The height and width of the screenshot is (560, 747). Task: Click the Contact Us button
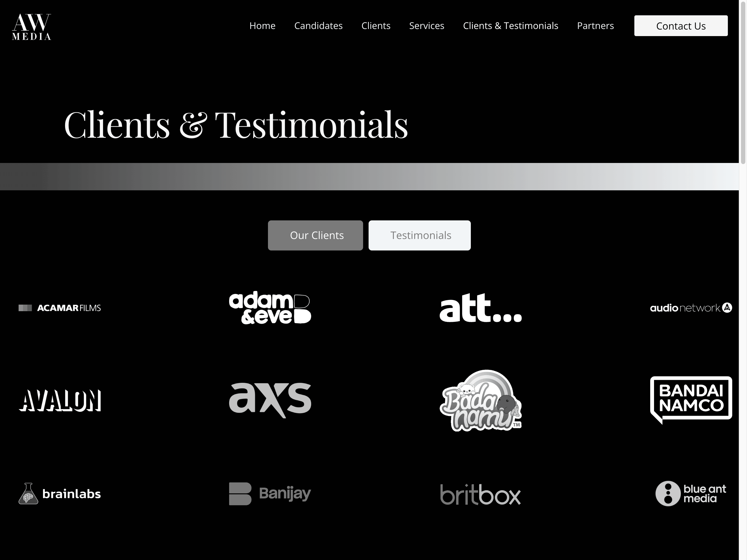681,25
